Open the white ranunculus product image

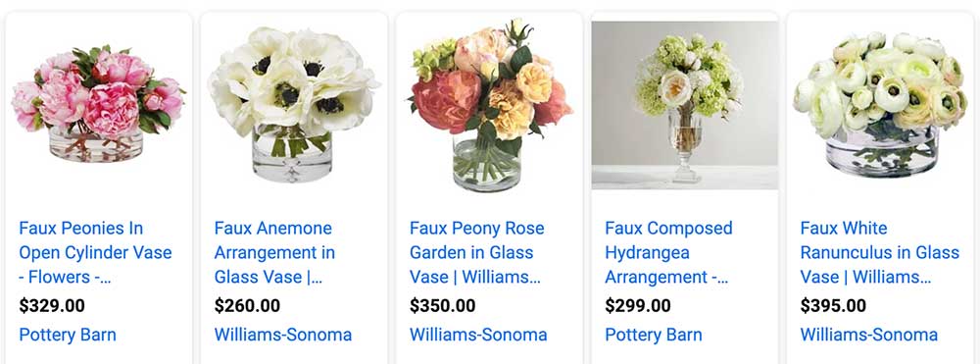pyautogui.click(x=880, y=105)
